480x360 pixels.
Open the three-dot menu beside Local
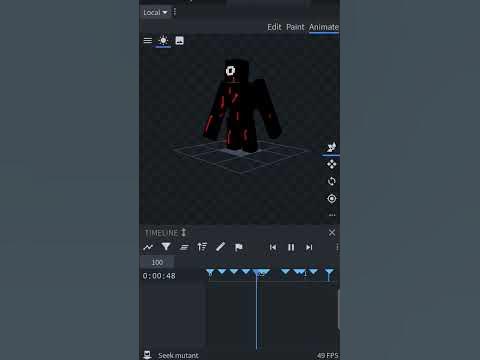click(x=175, y=12)
